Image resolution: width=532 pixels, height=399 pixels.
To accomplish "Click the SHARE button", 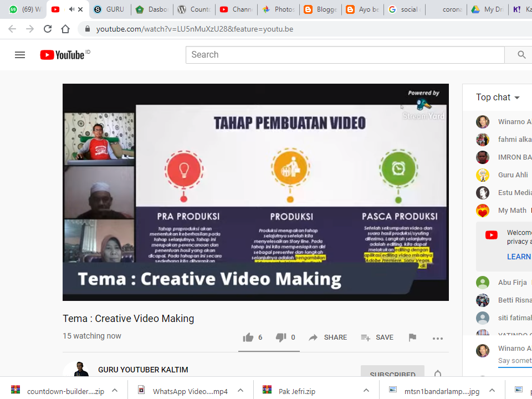I will tap(328, 337).
